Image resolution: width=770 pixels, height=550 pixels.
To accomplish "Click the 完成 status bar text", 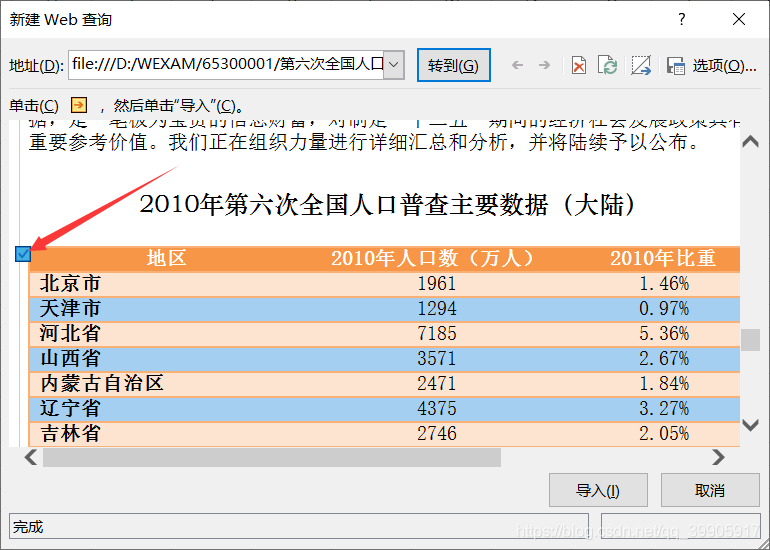I will 28,527.
